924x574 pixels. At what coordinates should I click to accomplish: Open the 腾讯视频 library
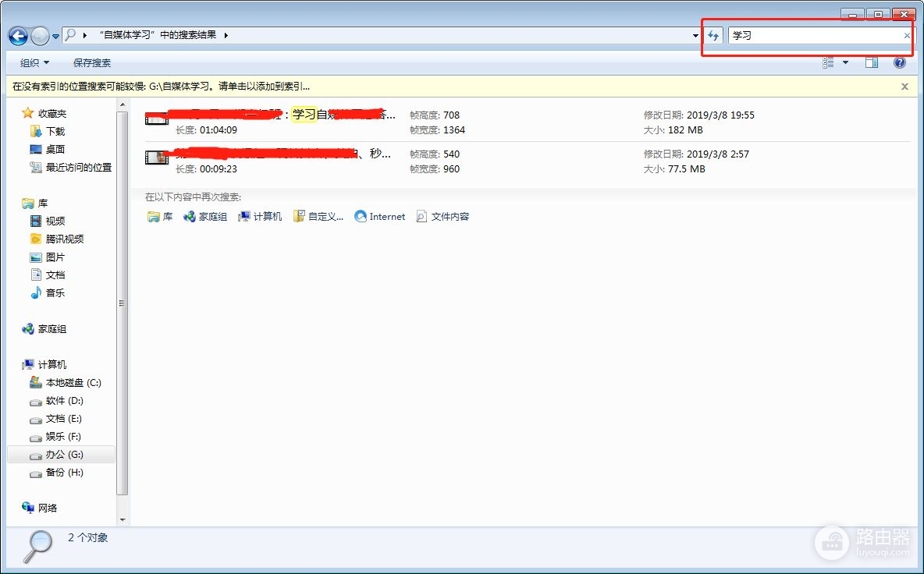click(x=56, y=239)
